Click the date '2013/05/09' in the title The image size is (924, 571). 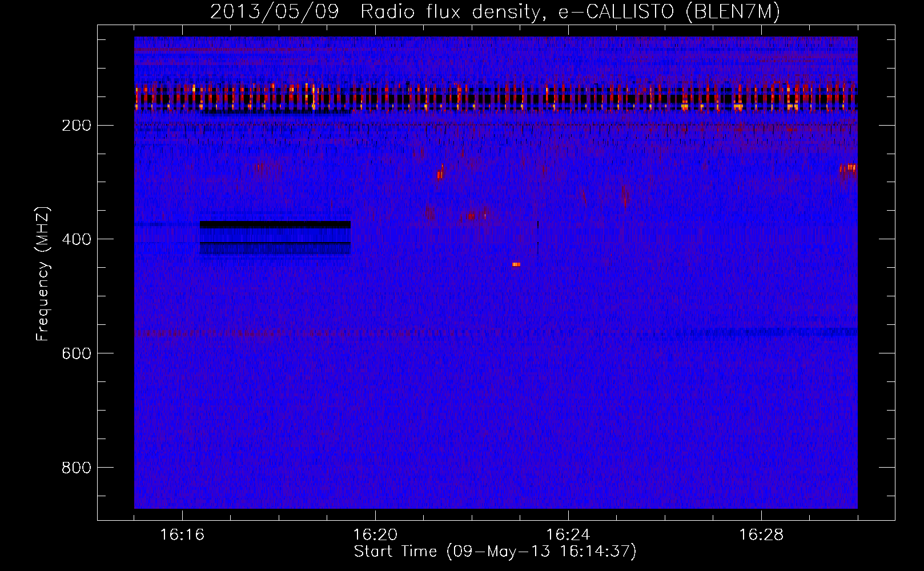pyautogui.click(x=274, y=12)
